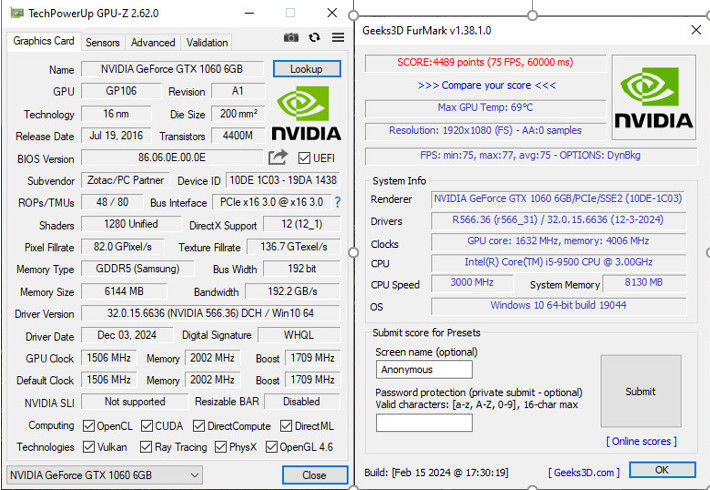Click the GPU name field value
The image size is (710, 490).
(172, 69)
